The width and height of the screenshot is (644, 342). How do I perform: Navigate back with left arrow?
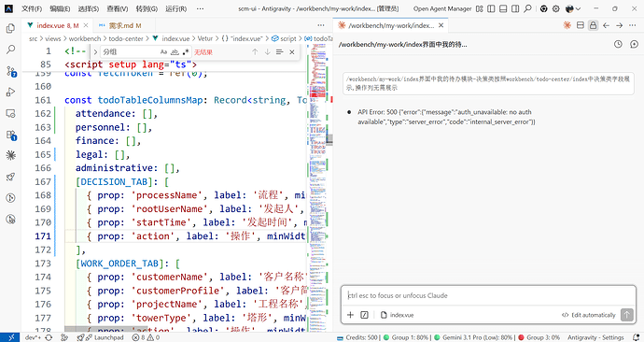[x=607, y=25]
